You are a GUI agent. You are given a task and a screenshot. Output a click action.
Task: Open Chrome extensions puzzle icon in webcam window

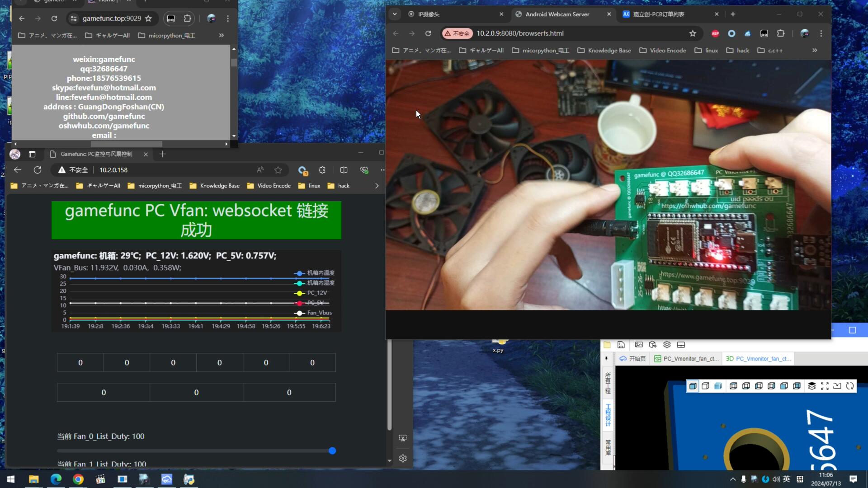pyautogui.click(x=781, y=33)
